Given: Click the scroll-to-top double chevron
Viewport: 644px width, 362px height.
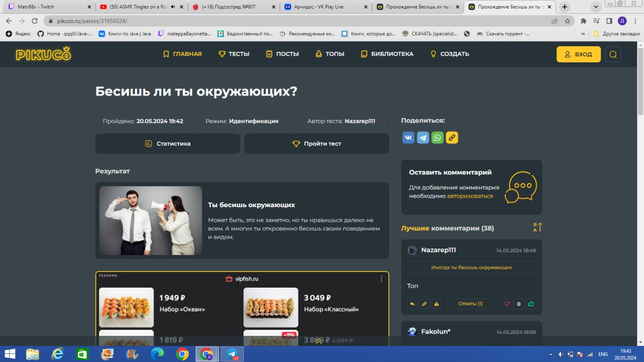Looking at the screenshot, I should pyautogui.click(x=319, y=340).
